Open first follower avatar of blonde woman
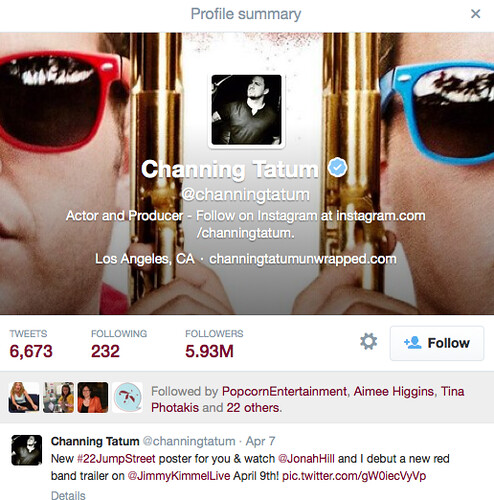Image resolution: width=494 pixels, height=500 pixels. point(24,397)
